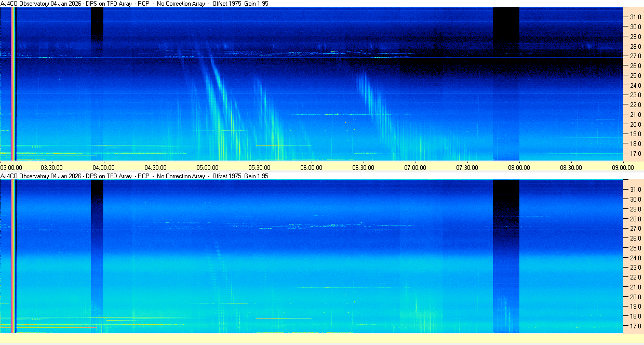Select 20.0 on upper spectrogram frequency scale
The image size is (644, 345).
[636, 124]
